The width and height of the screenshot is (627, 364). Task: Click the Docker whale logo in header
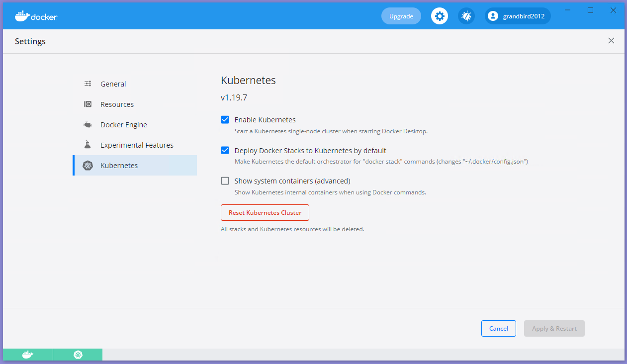tap(36, 16)
